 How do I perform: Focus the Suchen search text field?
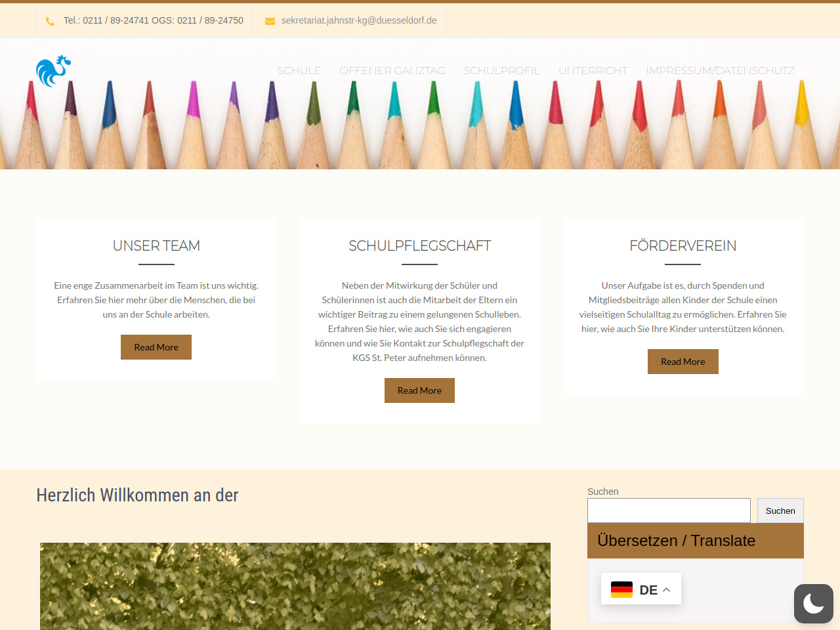[668, 511]
